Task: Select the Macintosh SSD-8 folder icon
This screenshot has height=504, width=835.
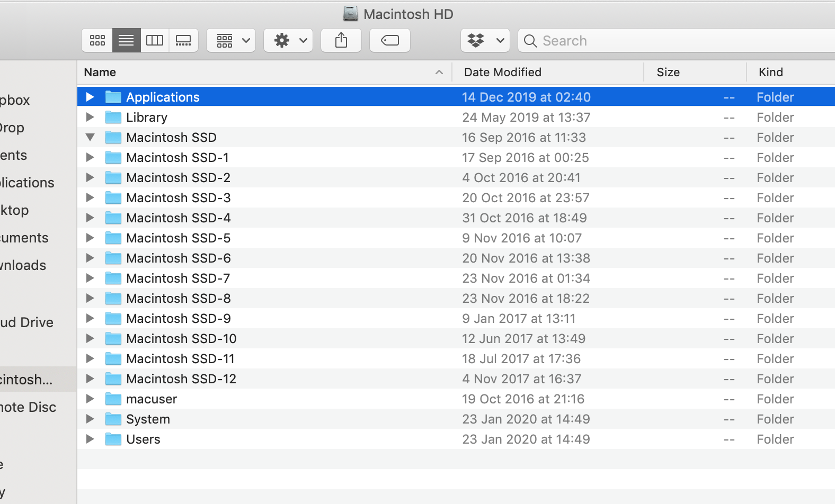Action: point(113,298)
